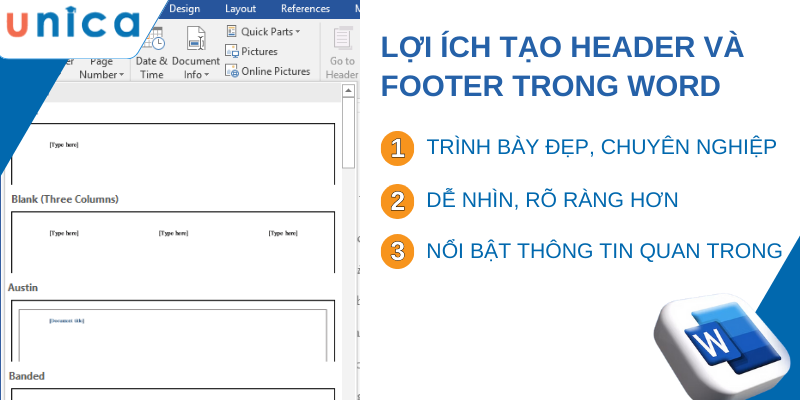800x400 pixels.
Task: Select the Blank header thumbnail with one placeholder
Action: coord(173,154)
